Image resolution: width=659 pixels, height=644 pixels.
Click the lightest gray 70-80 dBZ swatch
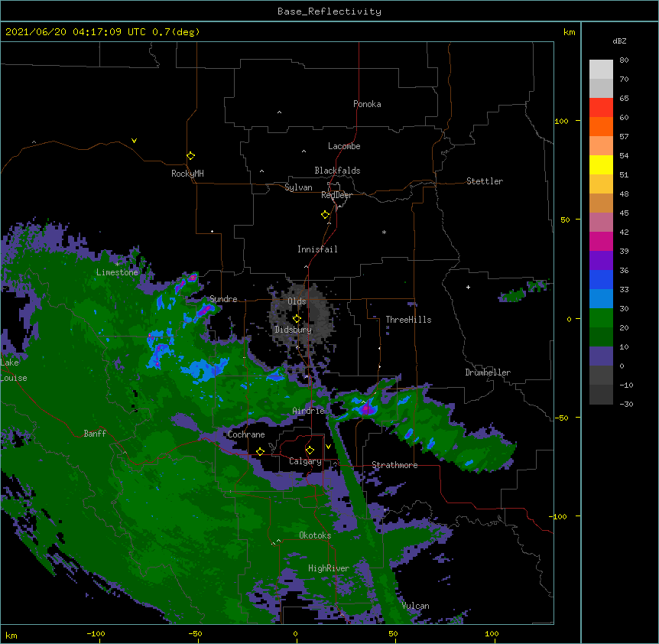point(601,70)
